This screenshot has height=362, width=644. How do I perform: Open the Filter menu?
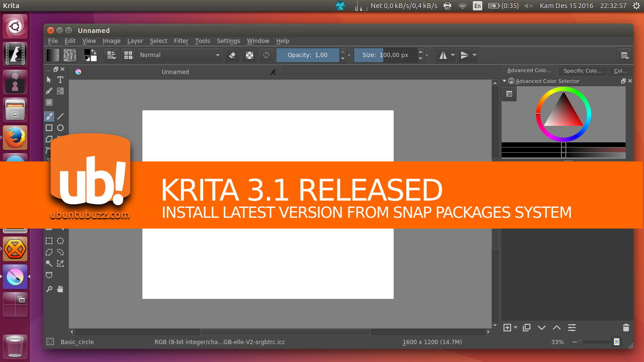point(181,41)
